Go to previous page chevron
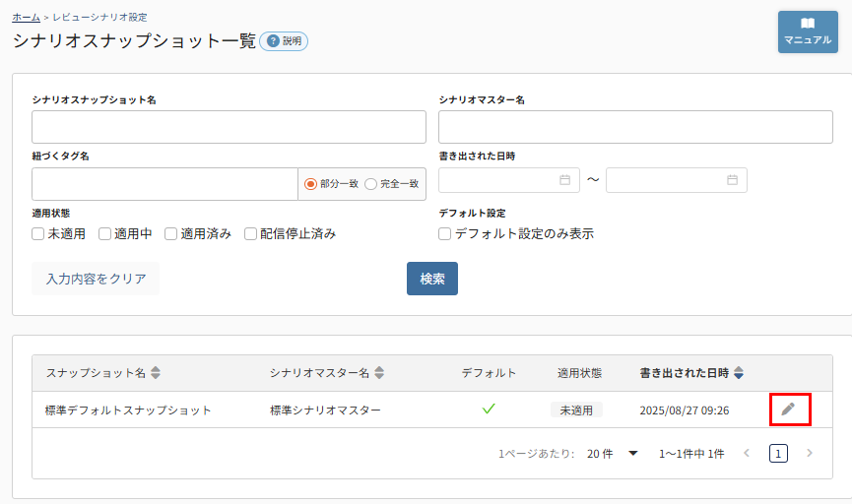Screen dimensions: 852x504 pos(747,454)
